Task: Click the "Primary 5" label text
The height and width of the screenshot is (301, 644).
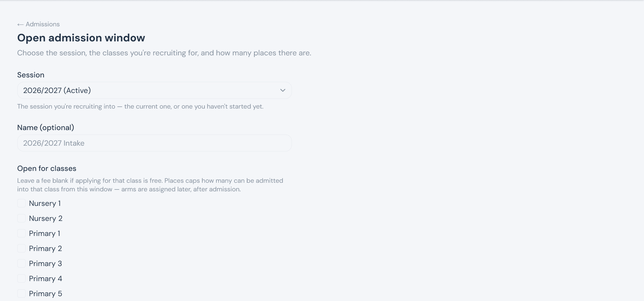Action: point(45,294)
